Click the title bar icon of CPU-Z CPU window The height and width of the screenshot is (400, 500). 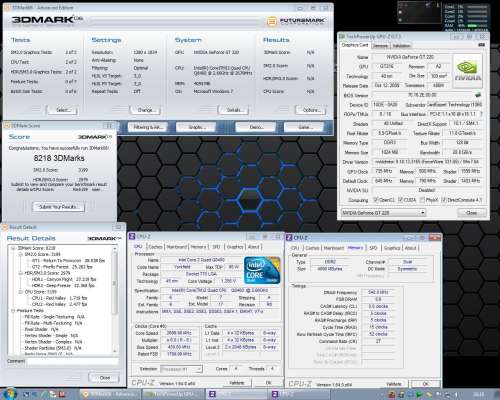point(132,236)
